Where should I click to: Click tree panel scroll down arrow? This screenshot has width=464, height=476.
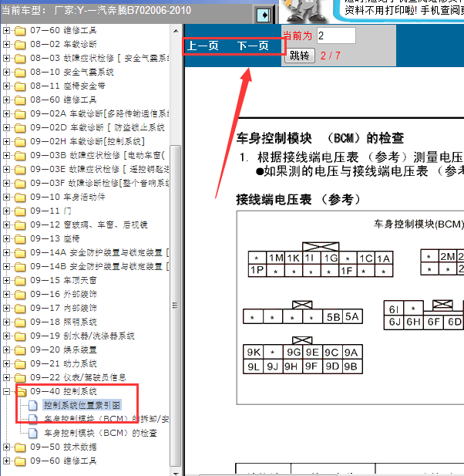click(176, 473)
